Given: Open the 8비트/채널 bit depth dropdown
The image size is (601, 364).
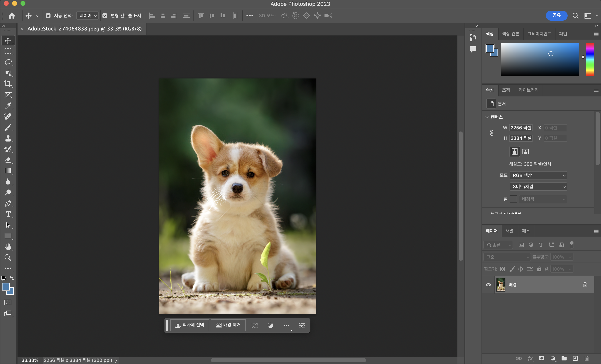Looking at the screenshot, I should 538,187.
